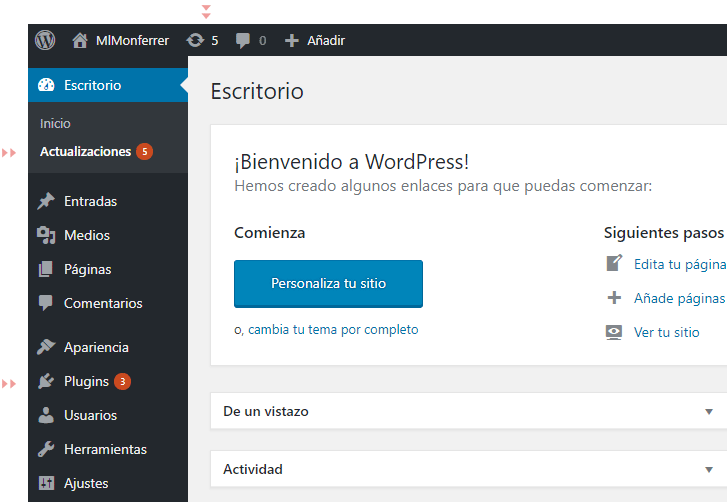This screenshot has width=727, height=502.
Task: Click the Herramientas wrench icon
Action: pos(46,449)
